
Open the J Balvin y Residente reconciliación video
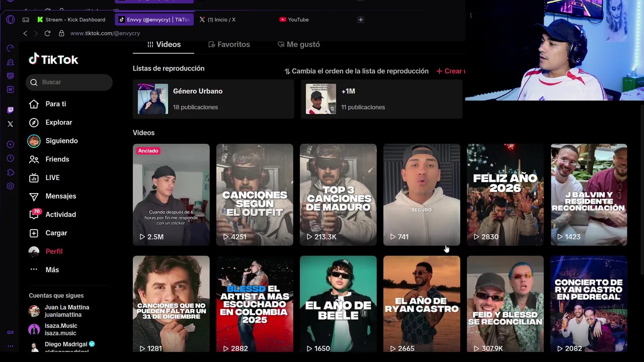coord(589,195)
